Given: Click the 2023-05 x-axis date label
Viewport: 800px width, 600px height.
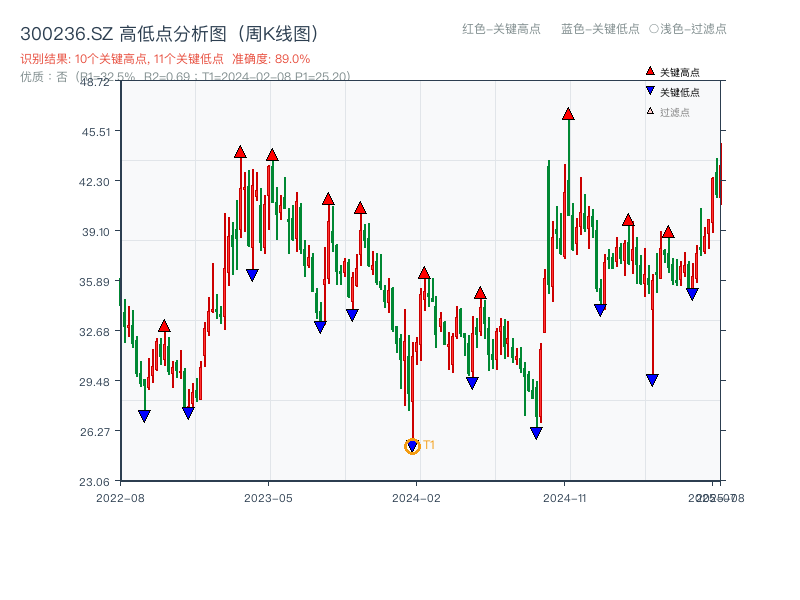Looking at the screenshot, I should [x=268, y=498].
